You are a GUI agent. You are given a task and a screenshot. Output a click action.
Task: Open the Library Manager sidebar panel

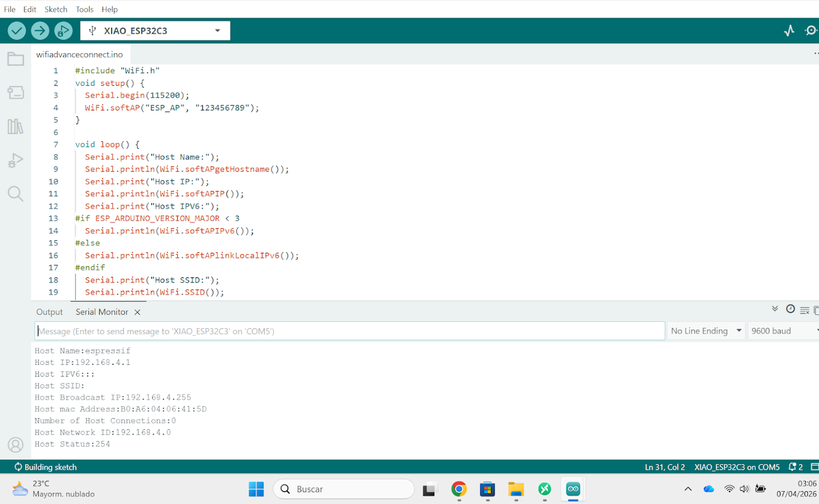[15, 126]
